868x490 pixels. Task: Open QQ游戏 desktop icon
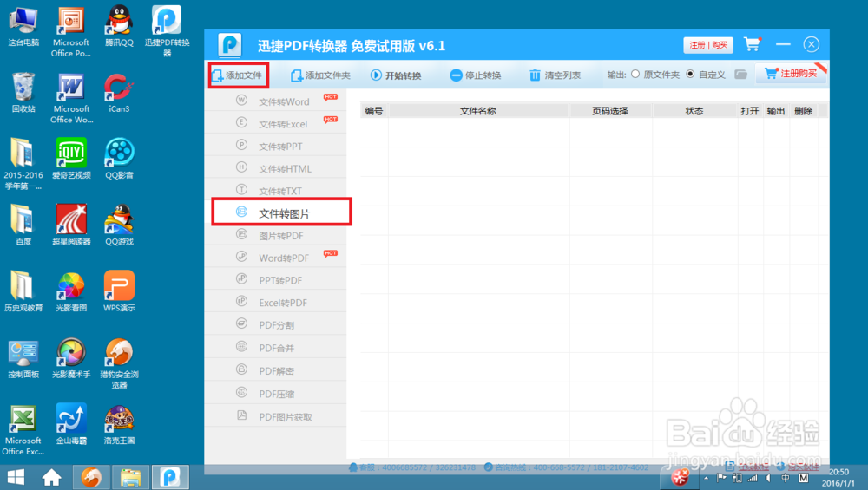(x=119, y=225)
